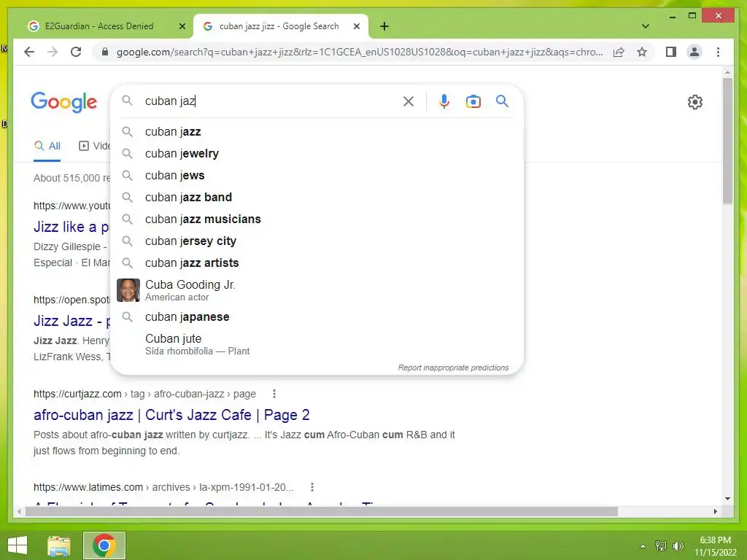Search by image with camera icon
Screen dimensions: 747x560
coord(473,101)
